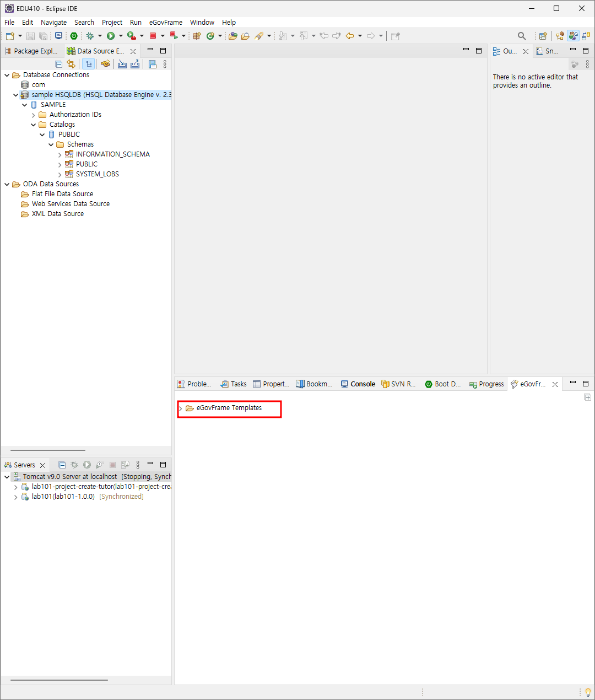595x700 pixels.
Task: Click the Search magnifier icon at top right
Action: click(522, 36)
